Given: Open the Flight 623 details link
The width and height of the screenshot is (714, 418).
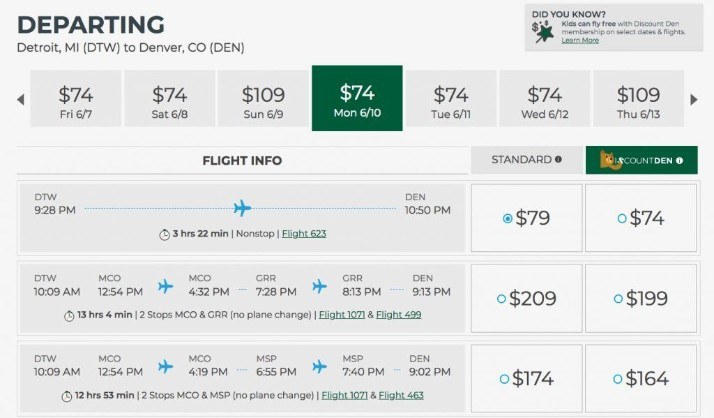Looking at the screenshot, I should 304,234.
